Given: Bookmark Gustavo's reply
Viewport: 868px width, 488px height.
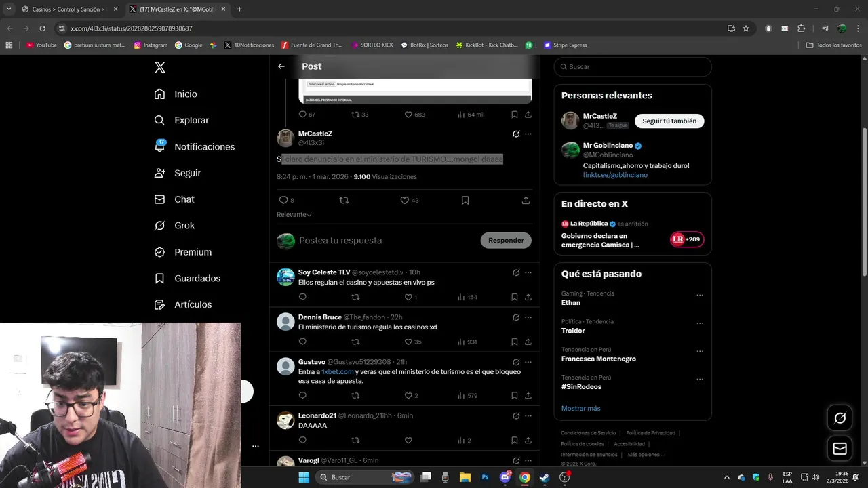Looking at the screenshot, I should [515, 395].
